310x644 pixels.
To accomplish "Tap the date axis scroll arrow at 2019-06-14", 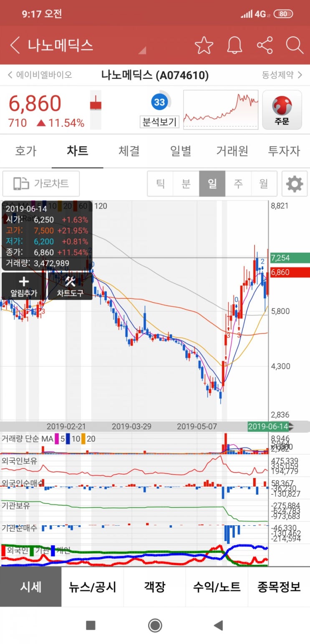I will pyautogui.click(x=291, y=427).
